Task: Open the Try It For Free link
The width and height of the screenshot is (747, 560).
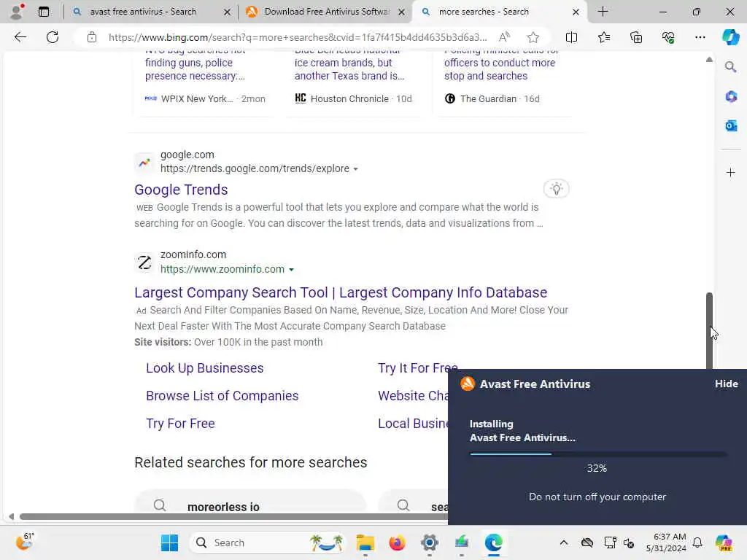Action: 417,368
